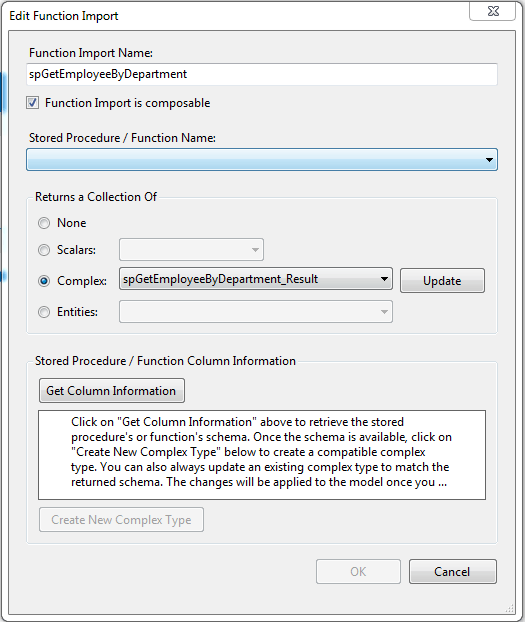Click Create New Complex Type button
The image size is (525, 622).
pos(121,520)
